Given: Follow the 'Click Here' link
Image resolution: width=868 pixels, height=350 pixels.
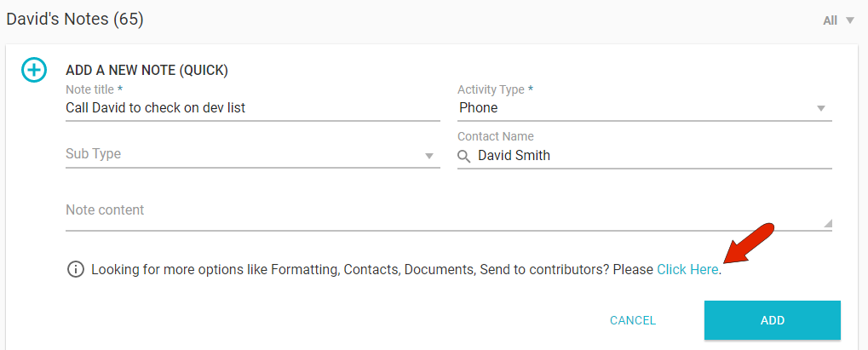Looking at the screenshot, I should tap(687, 269).
